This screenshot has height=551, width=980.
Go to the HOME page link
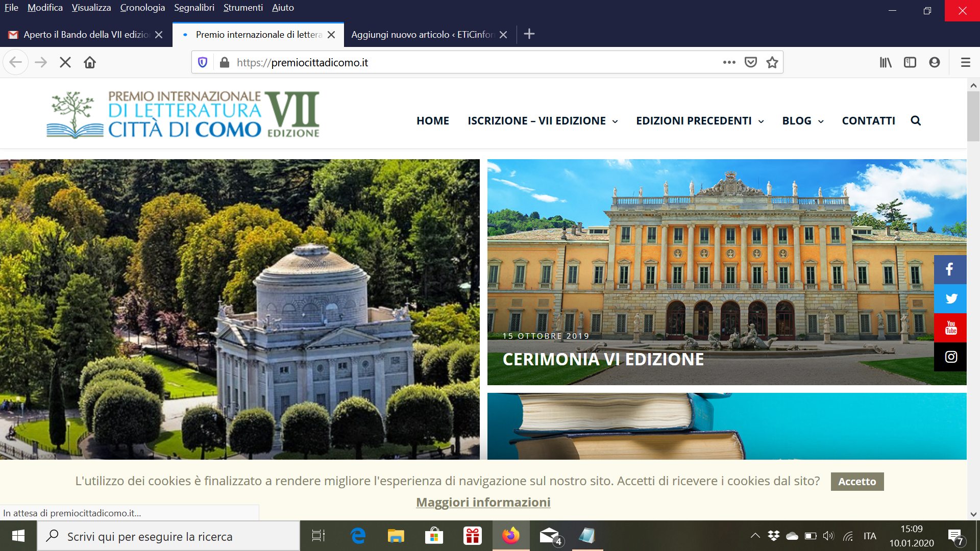(x=433, y=120)
